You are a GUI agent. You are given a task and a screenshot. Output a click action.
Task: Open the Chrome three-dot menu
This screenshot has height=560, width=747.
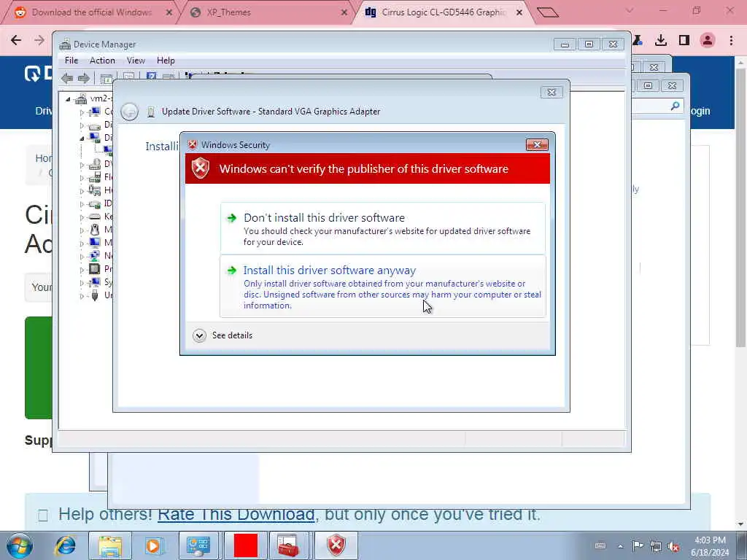[x=731, y=41]
